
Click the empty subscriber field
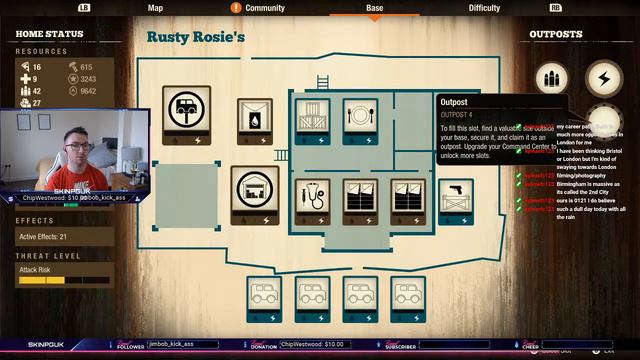point(454,344)
